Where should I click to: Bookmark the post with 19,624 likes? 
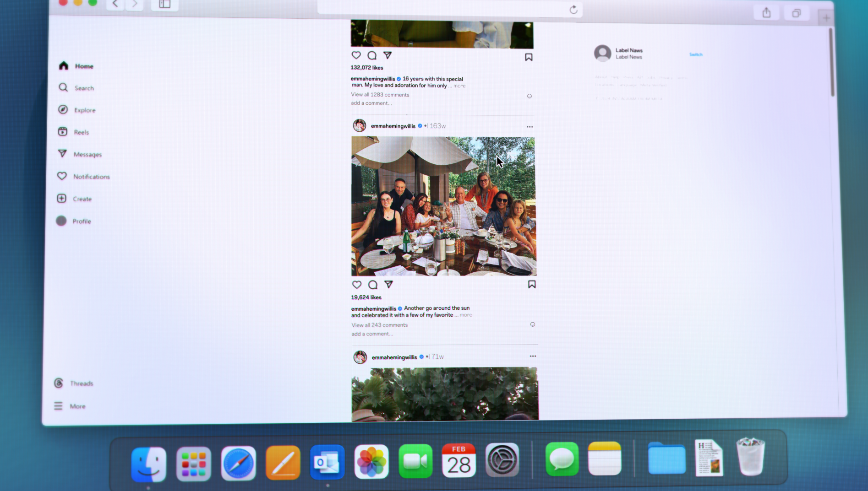coord(531,285)
